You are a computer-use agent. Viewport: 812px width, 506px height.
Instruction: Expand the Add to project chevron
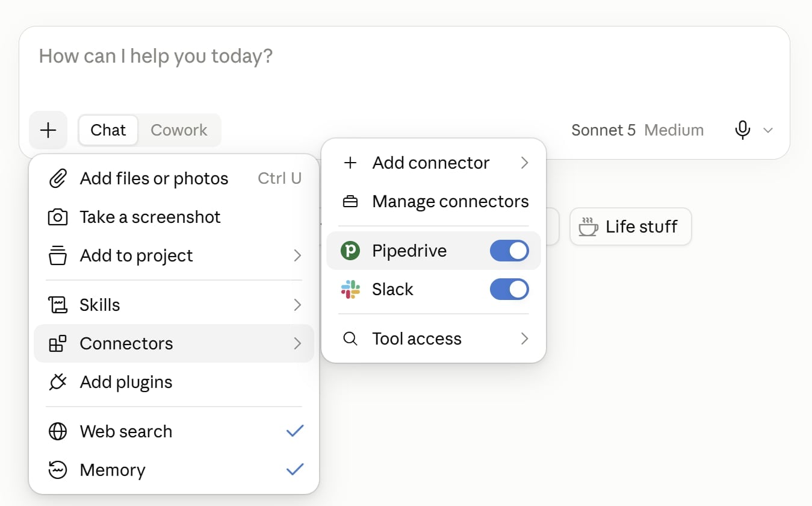tap(297, 255)
